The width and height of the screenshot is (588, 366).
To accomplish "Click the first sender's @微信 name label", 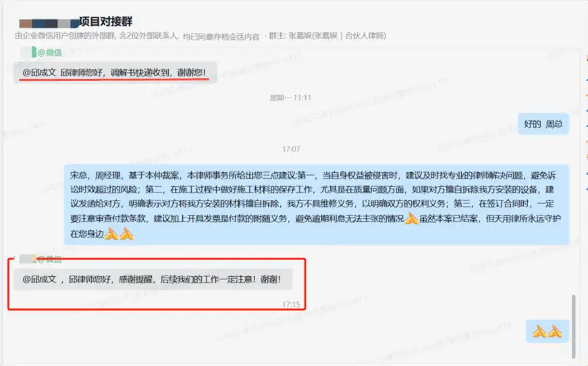I will point(49,53).
